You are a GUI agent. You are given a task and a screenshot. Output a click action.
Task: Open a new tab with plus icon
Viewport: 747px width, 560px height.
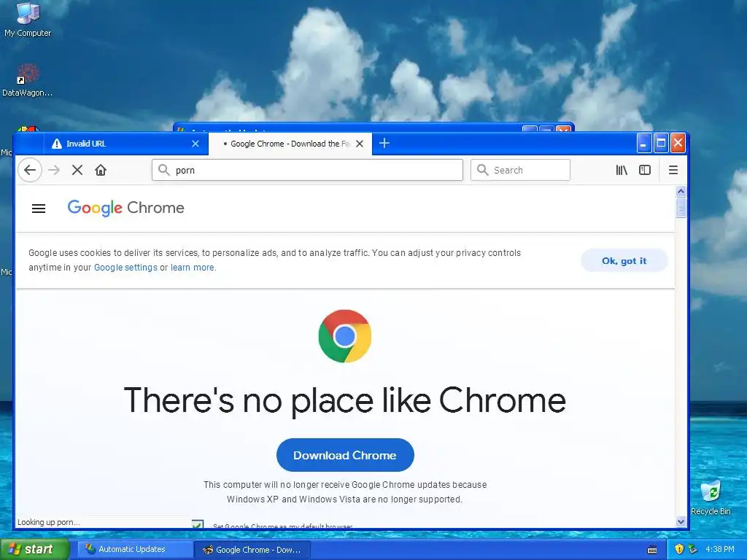click(384, 143)
